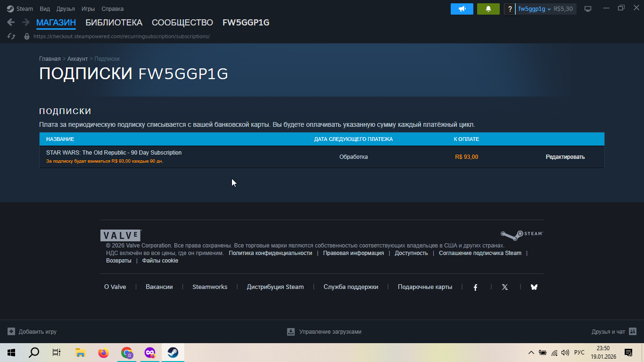Viewport: 644px width, 362px height.
Task: Launch Firefox from taskbar
Action: pyautogui.click(x=103, y=353)
